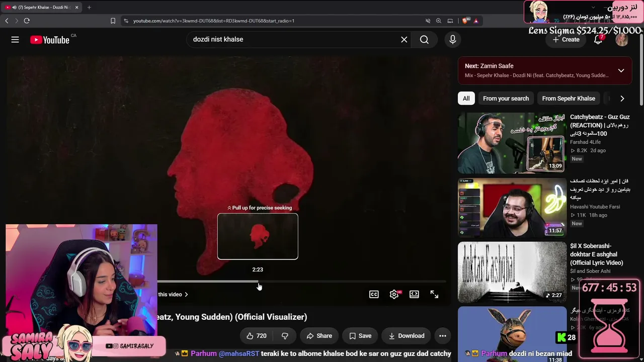The width and height of the screenshot is (644, 362).
Task: Click the cast media icon in address bar
Action: pos(450,21)
